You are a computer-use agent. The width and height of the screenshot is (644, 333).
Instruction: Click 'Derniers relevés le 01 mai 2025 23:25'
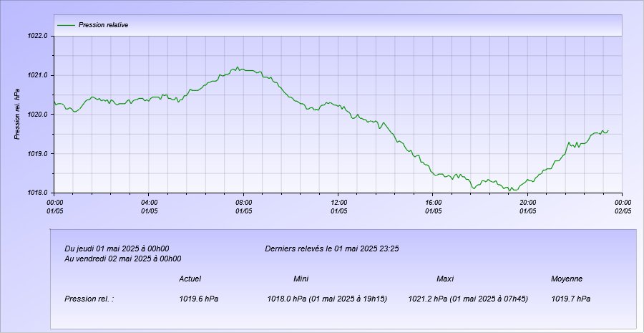[332, 248]
